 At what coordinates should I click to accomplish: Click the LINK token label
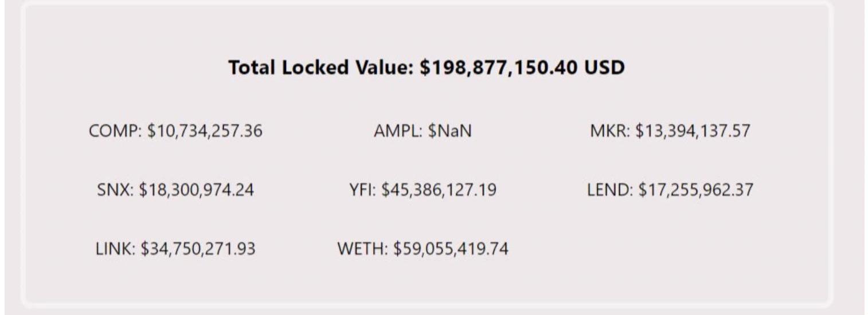112,249
